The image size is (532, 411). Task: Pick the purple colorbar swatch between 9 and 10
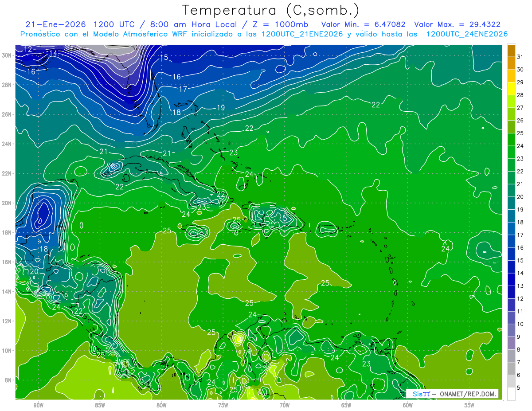coord(511,330)
